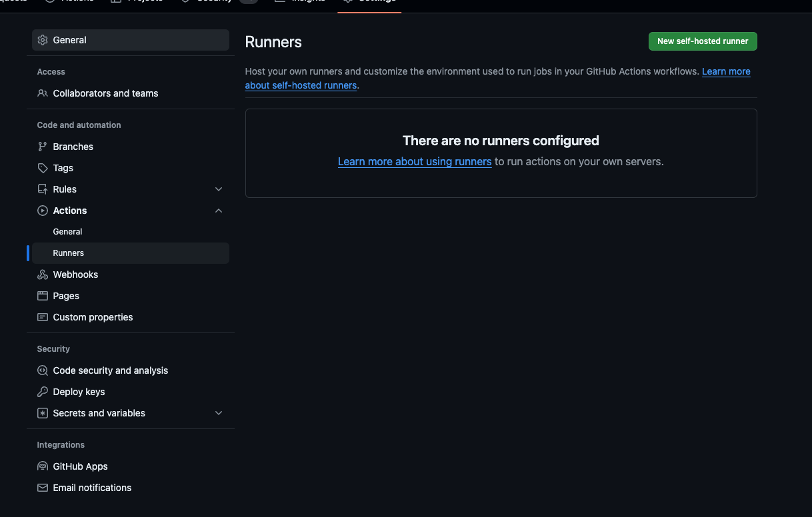Click the 'Access' section label
Screen dimensions: 812x517
(x=51, y=72)
